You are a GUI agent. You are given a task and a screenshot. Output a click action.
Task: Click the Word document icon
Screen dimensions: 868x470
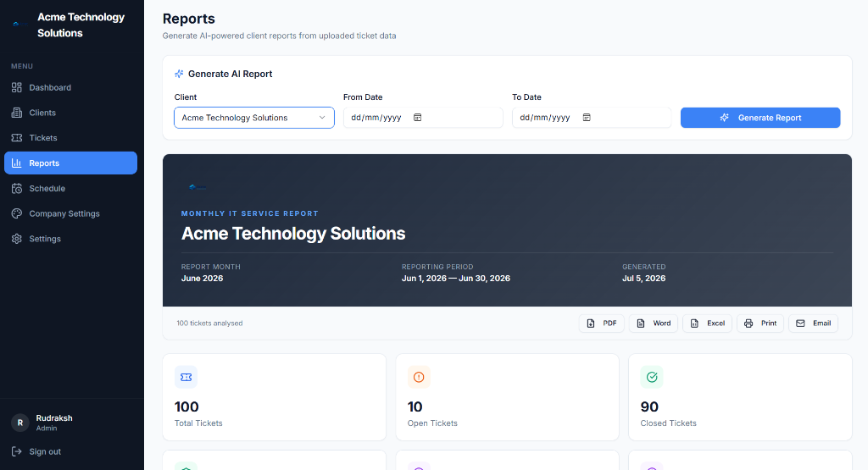641,323
